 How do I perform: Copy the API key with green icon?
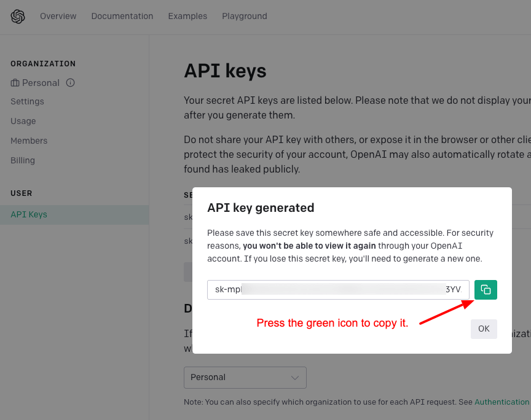pos(486,290)
